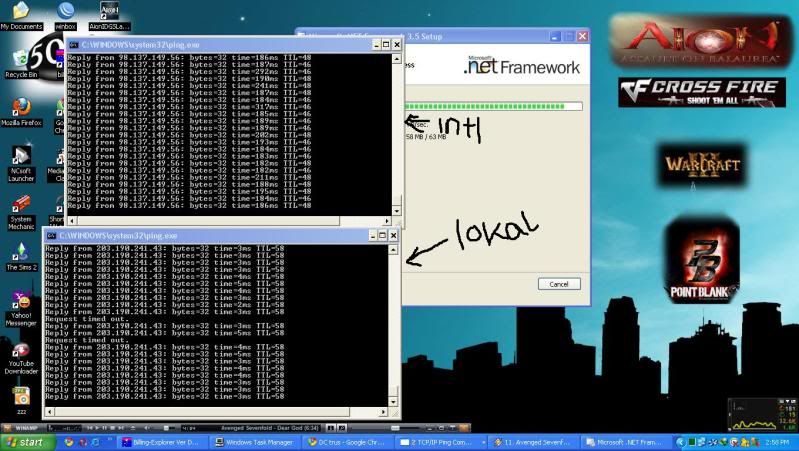
Task: Switch to Windows Task Manager taskbar button
Action: (255, 442)
